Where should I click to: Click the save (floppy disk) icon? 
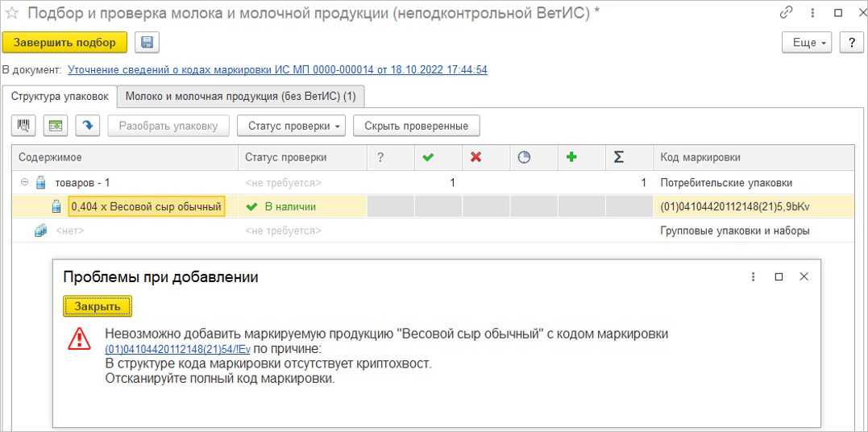click(x=147, y=43)
